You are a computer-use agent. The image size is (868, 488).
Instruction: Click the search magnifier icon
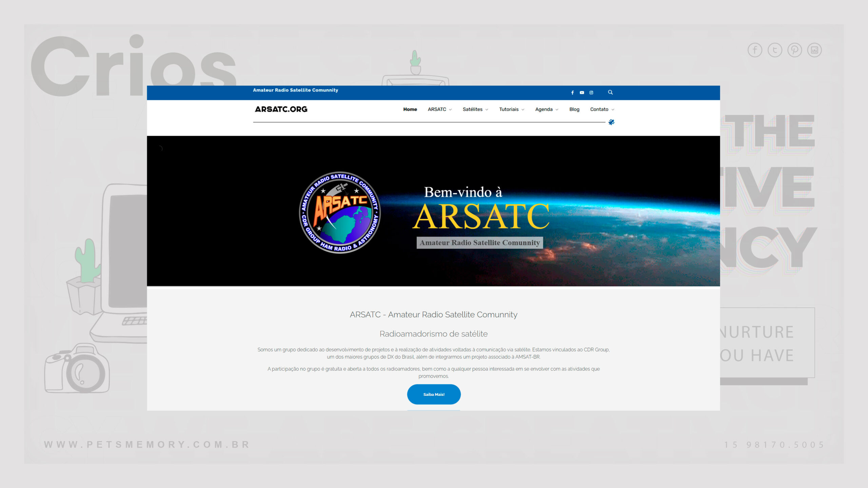click(610, 92)
